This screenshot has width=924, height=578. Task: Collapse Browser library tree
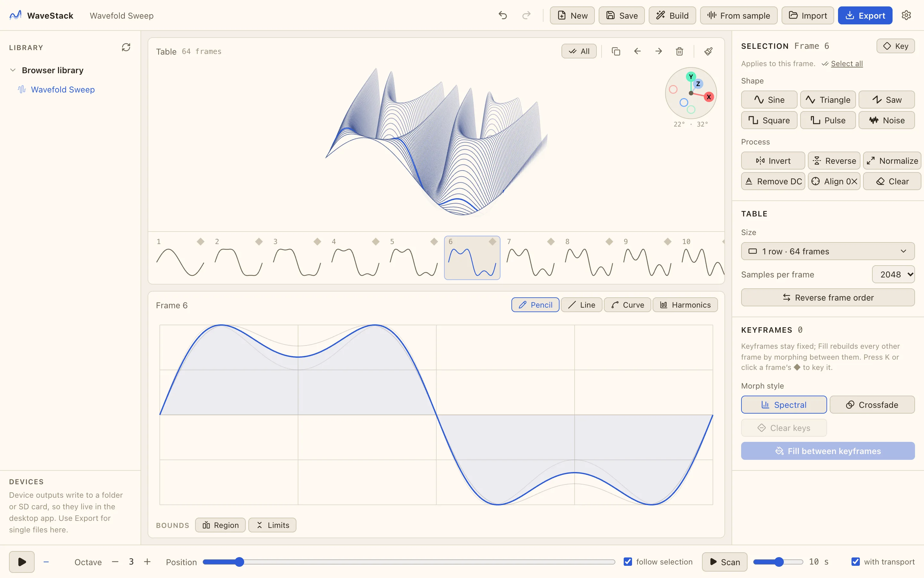coord(13,70)
